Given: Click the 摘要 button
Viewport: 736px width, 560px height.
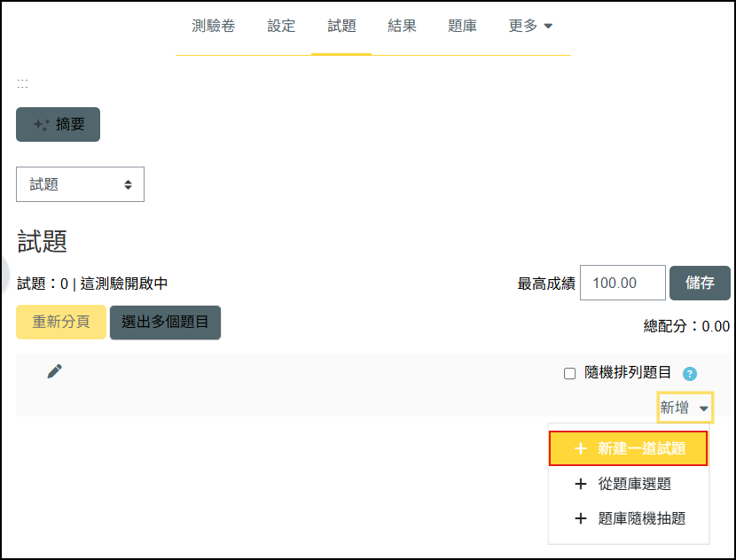Looking at the screenshot, I should coord(59,124).
